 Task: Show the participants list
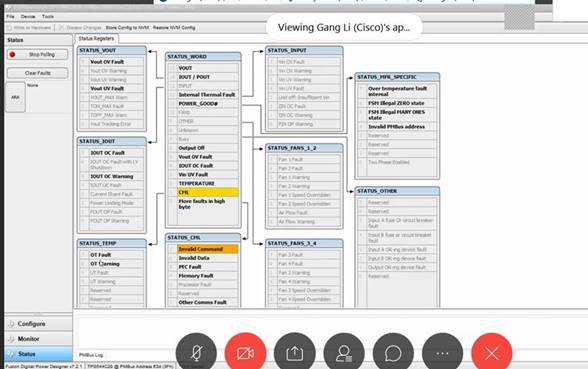tap(344, 353)
